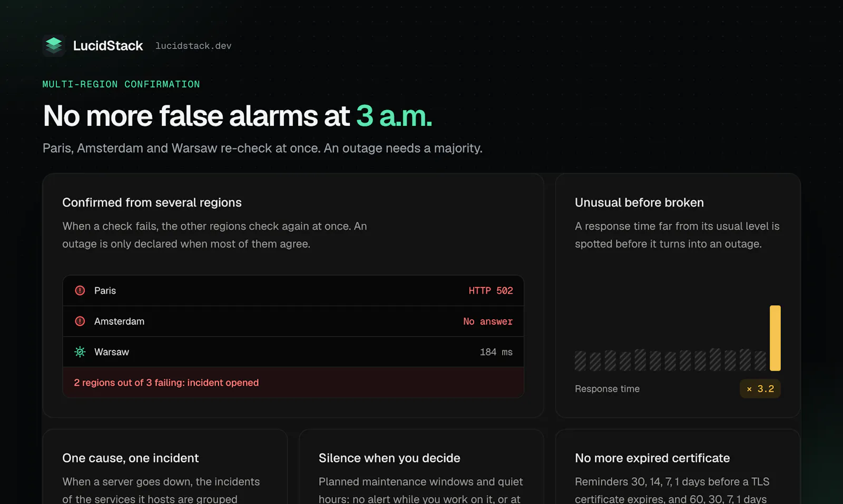Click the yellow spike bar in the chart
This screenshot has width=843, height=504.
point(775,338)
